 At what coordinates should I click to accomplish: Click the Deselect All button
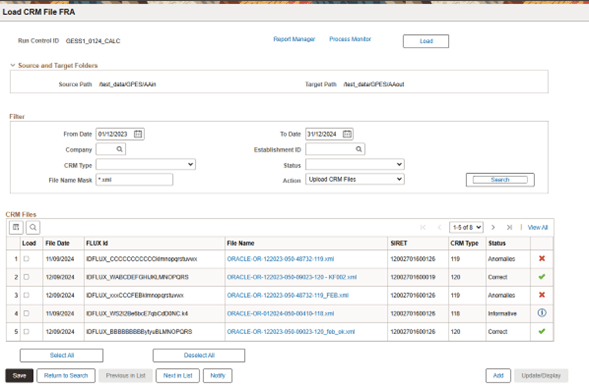pos(199,355)
